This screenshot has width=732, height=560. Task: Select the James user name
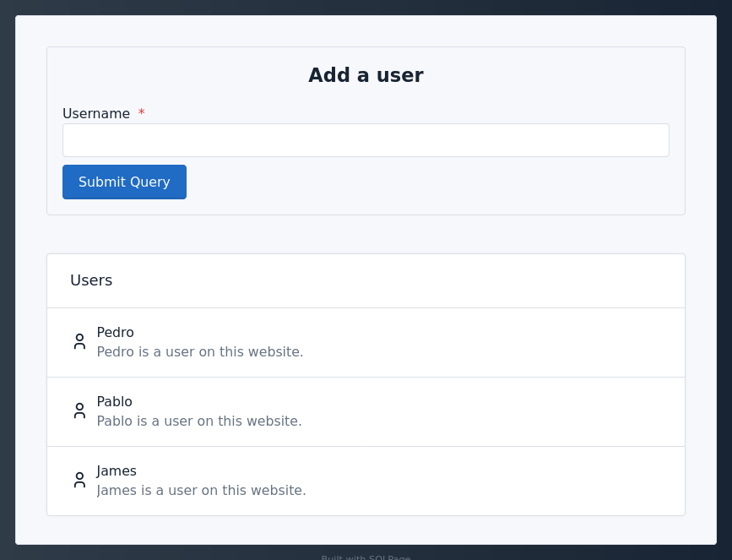(x=117, y=470)
